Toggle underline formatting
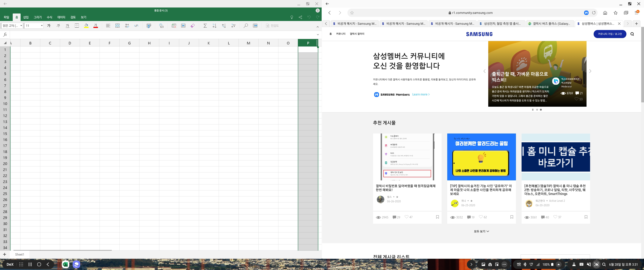The image size is (644, 270). pos(68,25)
